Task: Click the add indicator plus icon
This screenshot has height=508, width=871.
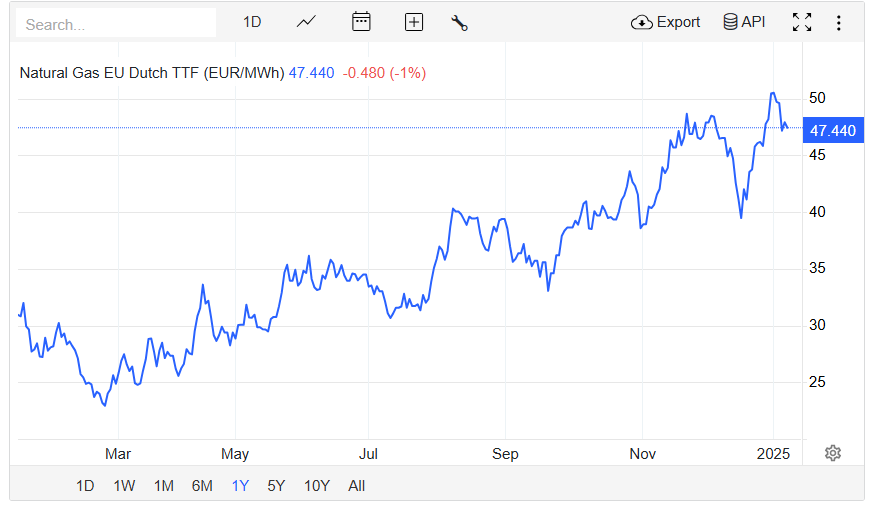Action: click(x=414, y=22)
